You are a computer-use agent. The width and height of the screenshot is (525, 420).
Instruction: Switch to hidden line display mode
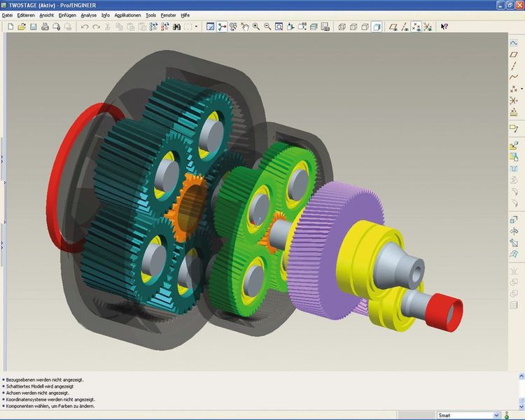pos(353,27)
